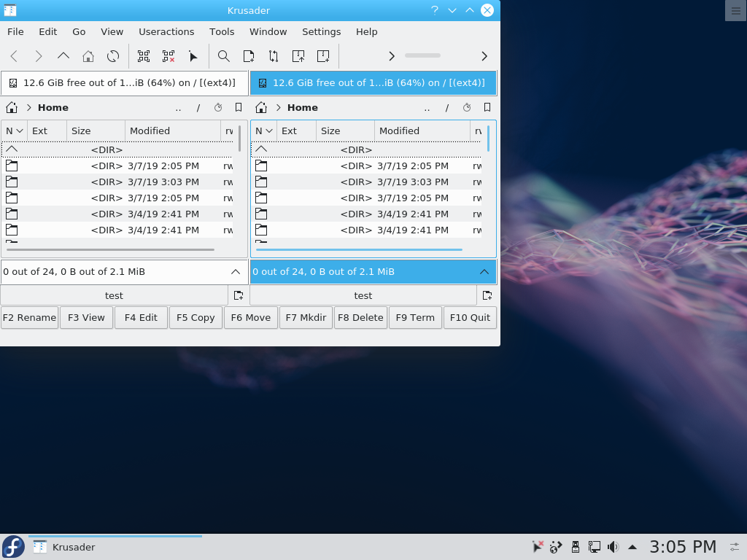Click the home icon in right panel breadcrumb
Image resolution: width=747 pixels, height=560 pixels.
(261, 108)
